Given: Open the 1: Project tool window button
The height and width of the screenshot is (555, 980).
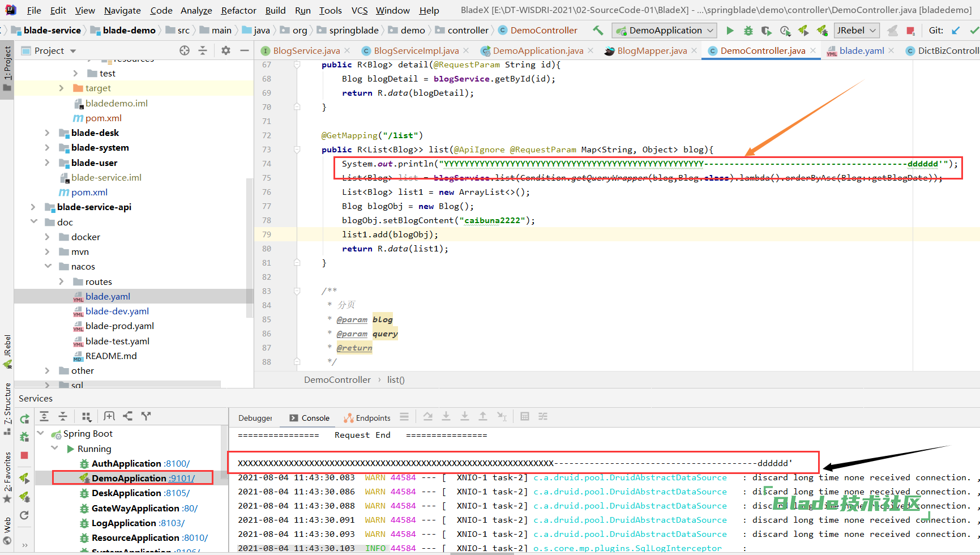Looking at the screenshot, I should click(x=7, y=69).
